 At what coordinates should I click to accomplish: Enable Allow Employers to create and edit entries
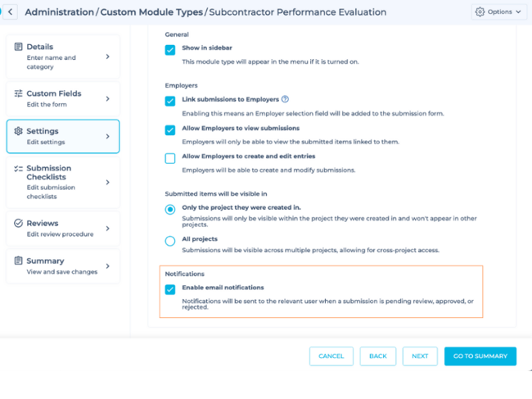tap(170, 158)
